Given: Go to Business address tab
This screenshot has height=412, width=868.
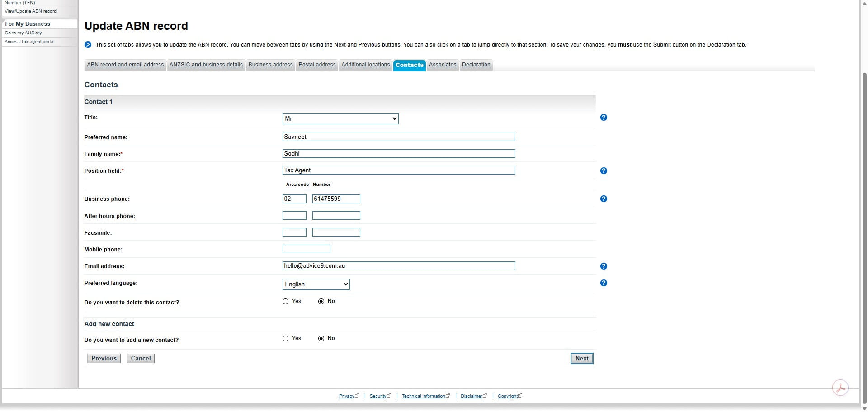Looking at the screenshot, I should tap(271, 65).
